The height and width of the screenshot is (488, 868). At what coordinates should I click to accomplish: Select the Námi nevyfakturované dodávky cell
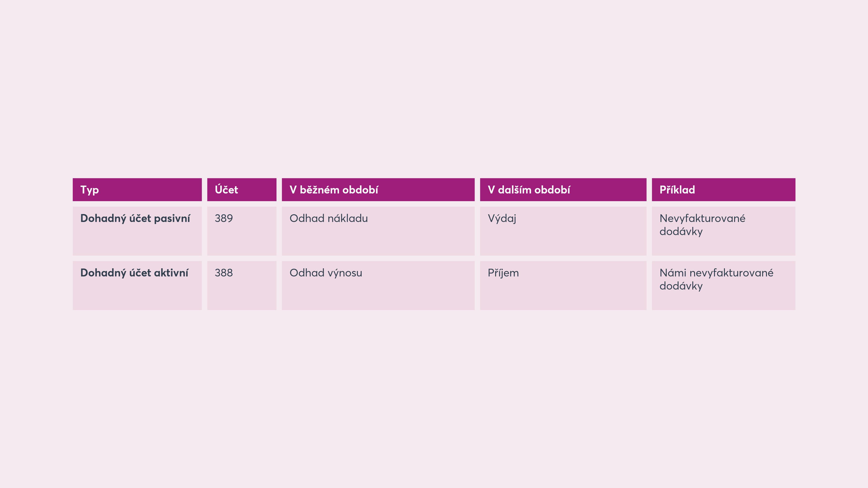pos(724,285)
